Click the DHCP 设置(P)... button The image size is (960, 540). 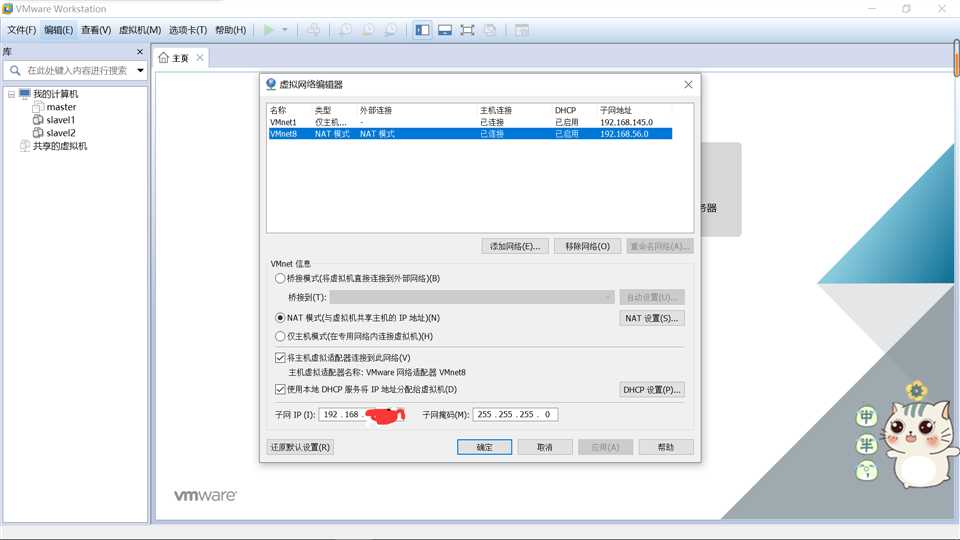coord(651,390)
